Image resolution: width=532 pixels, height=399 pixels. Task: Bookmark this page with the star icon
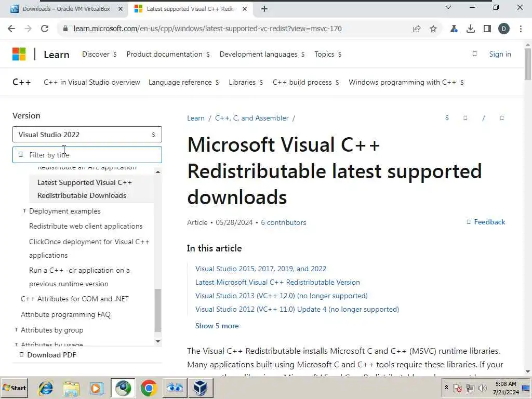click(x=433, y=29)
